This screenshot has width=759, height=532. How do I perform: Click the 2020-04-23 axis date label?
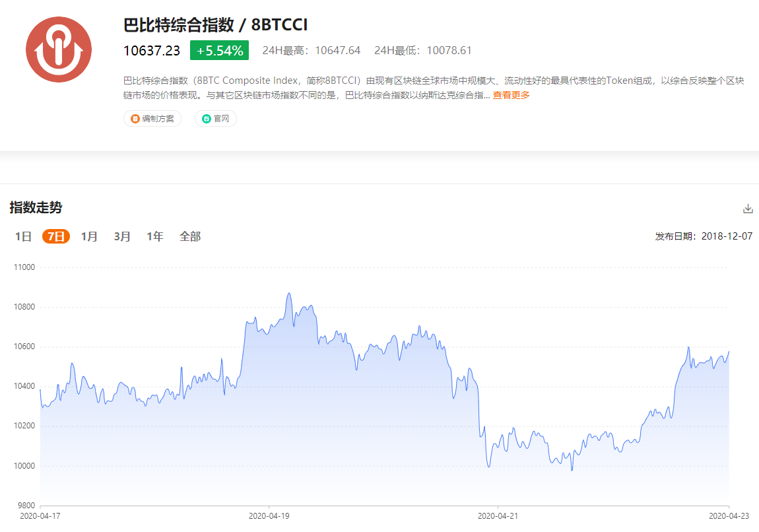tap(729, 516)
